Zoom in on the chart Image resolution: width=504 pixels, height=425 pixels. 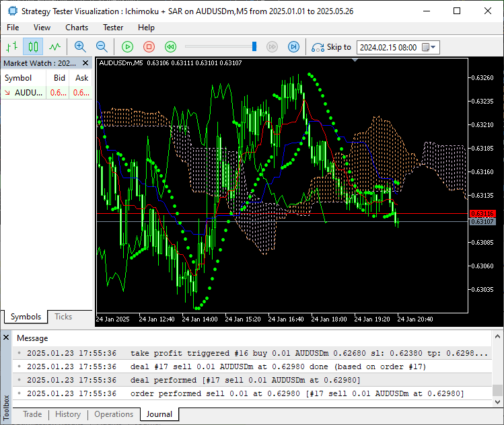click(80, 47)
